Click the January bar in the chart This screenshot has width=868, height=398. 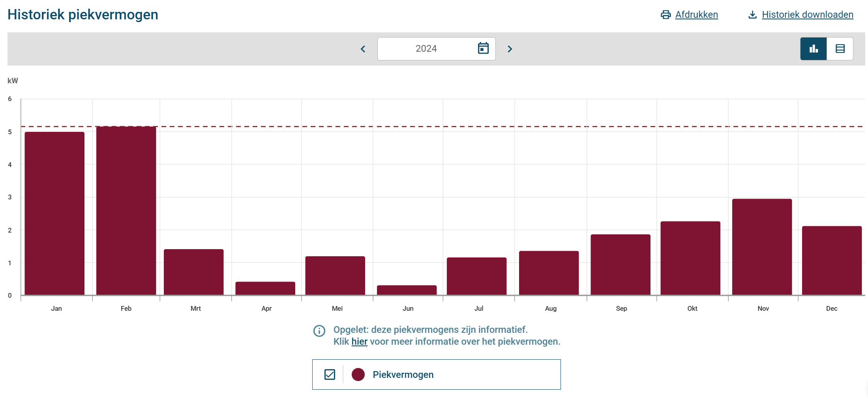(54, 213)
